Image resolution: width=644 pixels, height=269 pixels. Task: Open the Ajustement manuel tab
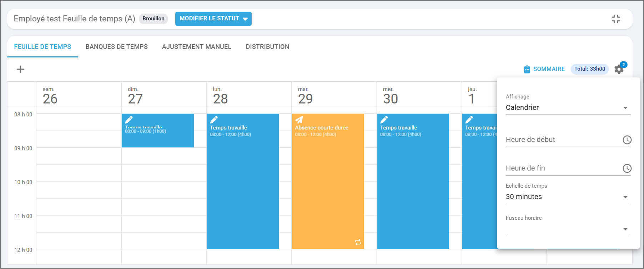197,47
